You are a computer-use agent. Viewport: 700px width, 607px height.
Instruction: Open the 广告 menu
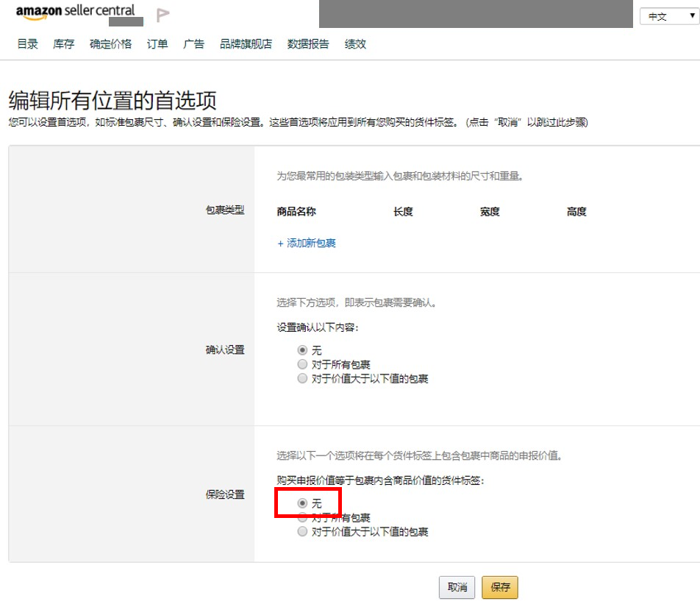pyautogui.click(x=193, y=44)
